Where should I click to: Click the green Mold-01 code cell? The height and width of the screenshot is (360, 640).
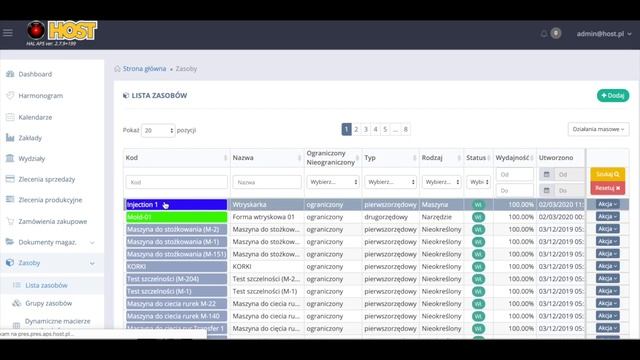point(176,217)
